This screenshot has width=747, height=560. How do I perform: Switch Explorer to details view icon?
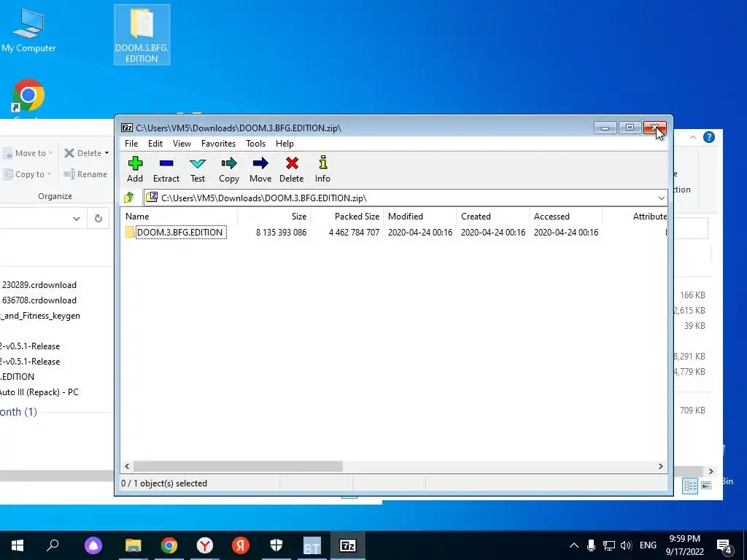pos(690,486)
